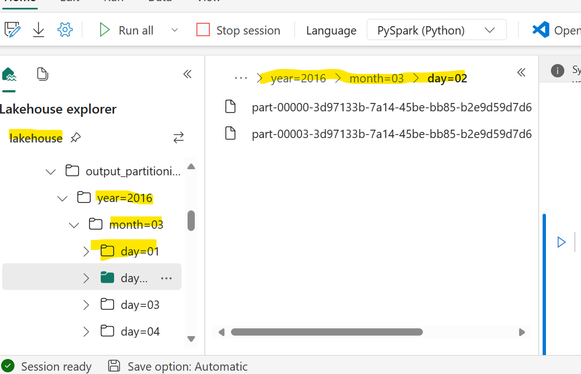Image resolution: width=581 pixels, height=374 pixels.
Task: Click the switch lakehouse arrows icon
Action: point(179,138)
